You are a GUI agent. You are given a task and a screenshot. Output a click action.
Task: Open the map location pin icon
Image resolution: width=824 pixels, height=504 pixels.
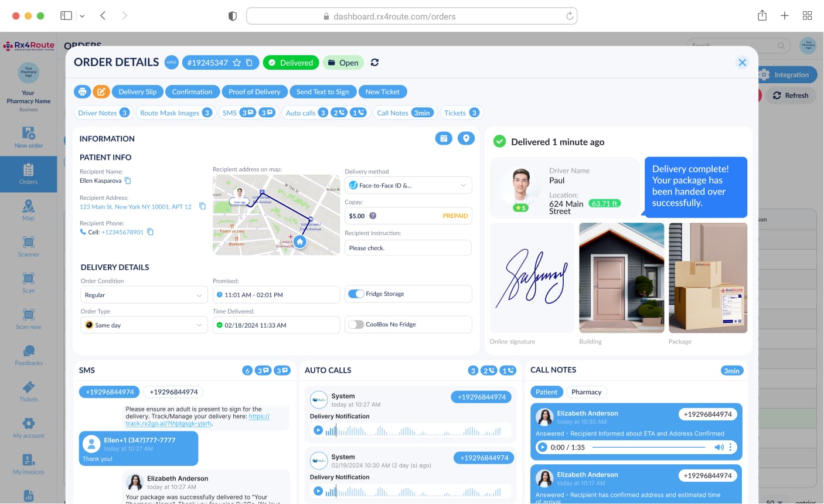coord(466,138)
